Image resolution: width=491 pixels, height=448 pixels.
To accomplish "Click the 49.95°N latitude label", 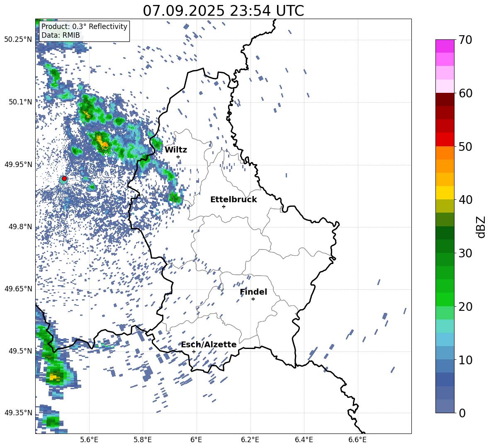I will pyautogui.click(x=18, y=164).
